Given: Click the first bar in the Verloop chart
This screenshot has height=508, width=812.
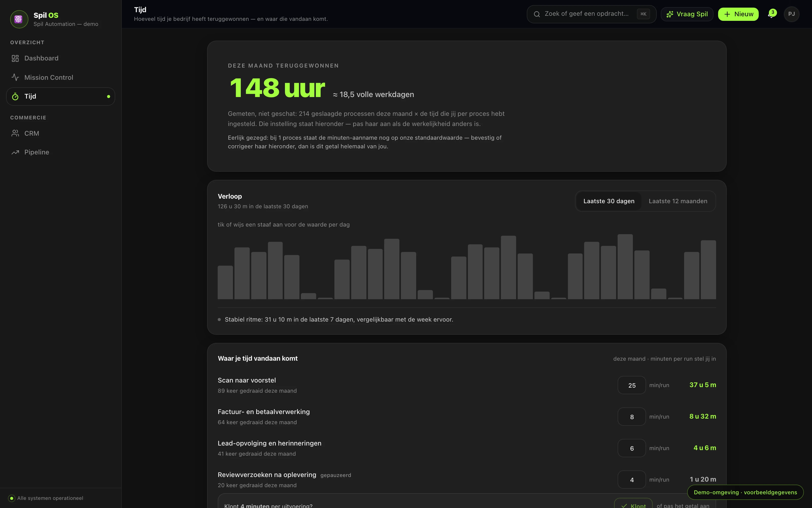Looking at the screenshot, I should pos(225,282).
